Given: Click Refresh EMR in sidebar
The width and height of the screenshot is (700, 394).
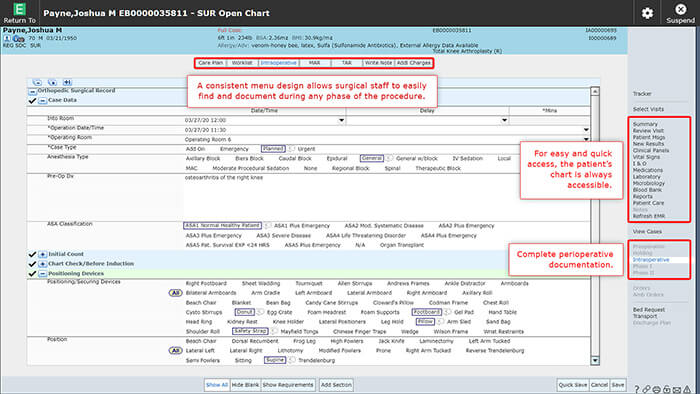Looking at the screenshot, I should (x=649, y=216).
